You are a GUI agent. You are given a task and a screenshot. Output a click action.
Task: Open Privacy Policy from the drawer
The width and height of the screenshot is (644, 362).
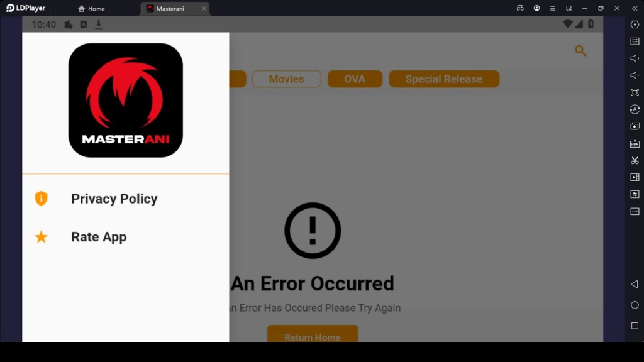tap(114, 199)
